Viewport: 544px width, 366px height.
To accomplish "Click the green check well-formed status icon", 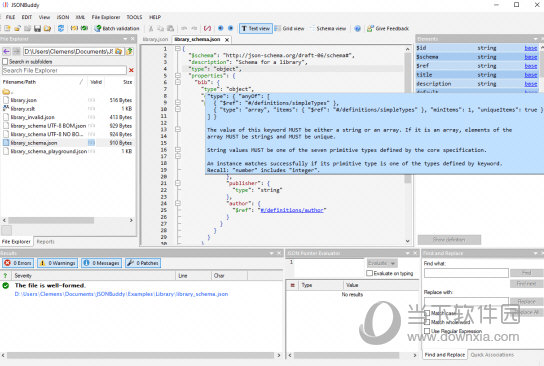I will 6,286.
